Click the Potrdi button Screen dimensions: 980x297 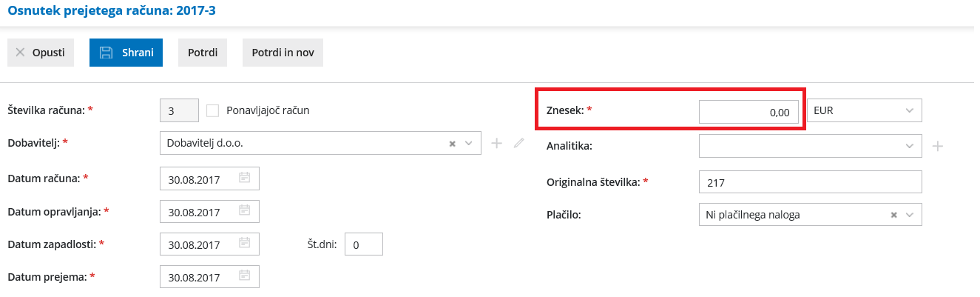coord(202,53)
